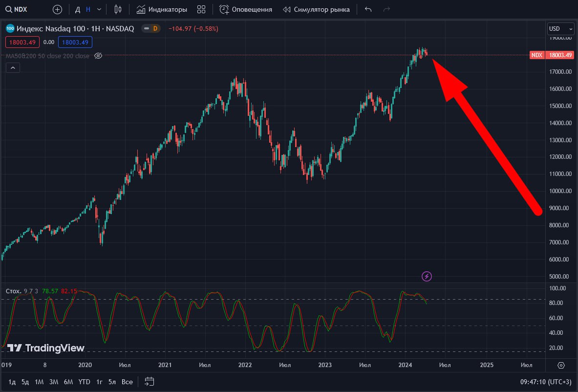Set range to 1г
This screenshot has height=392, width=578.
click(x=100, y=382)
